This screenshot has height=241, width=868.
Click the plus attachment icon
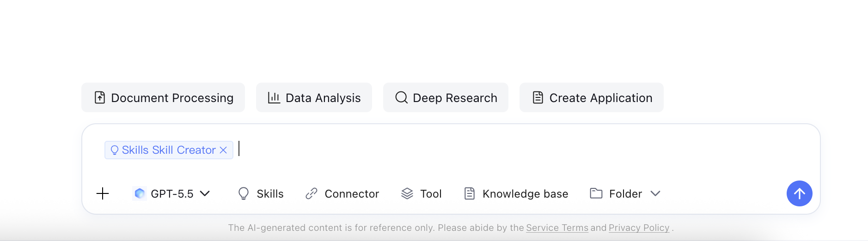[103, 193]
